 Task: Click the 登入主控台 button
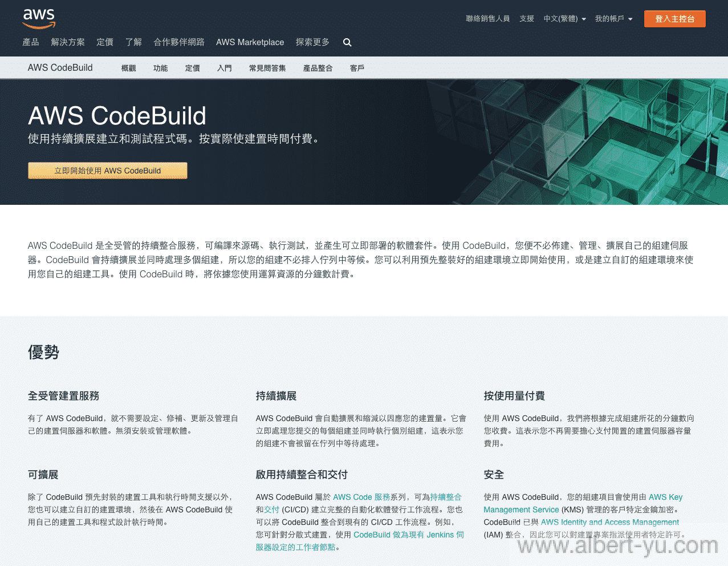674,19
